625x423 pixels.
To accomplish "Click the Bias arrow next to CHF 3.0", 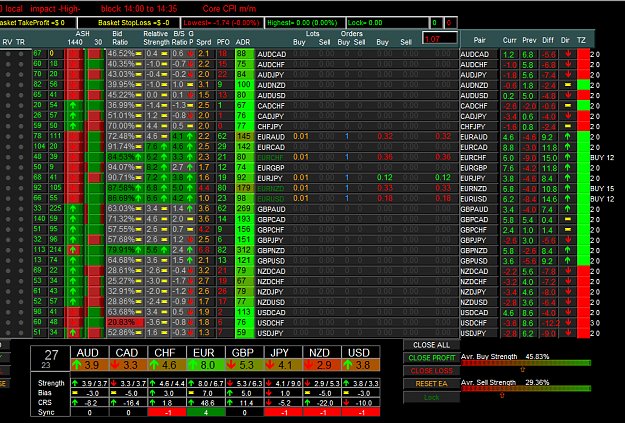I will [x=153, y=393].
